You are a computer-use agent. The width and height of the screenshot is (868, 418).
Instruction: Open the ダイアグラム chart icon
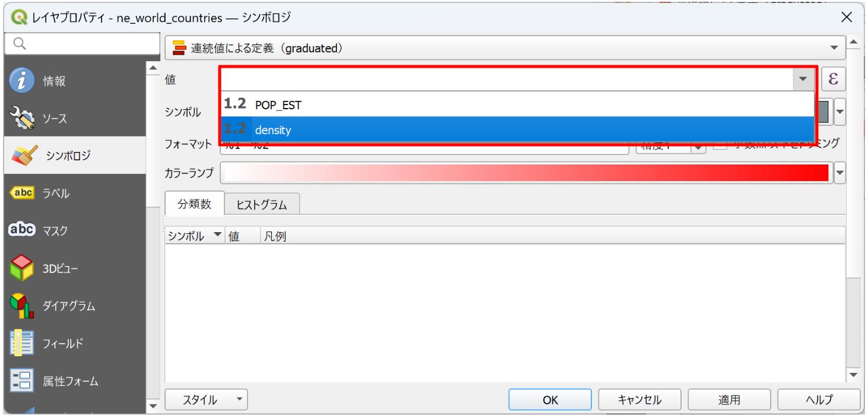tap(22, 305)
